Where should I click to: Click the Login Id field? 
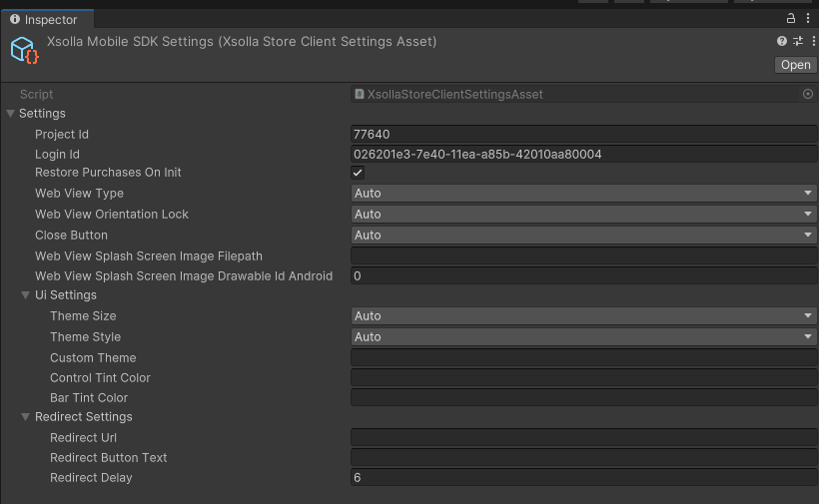point(584,154)
